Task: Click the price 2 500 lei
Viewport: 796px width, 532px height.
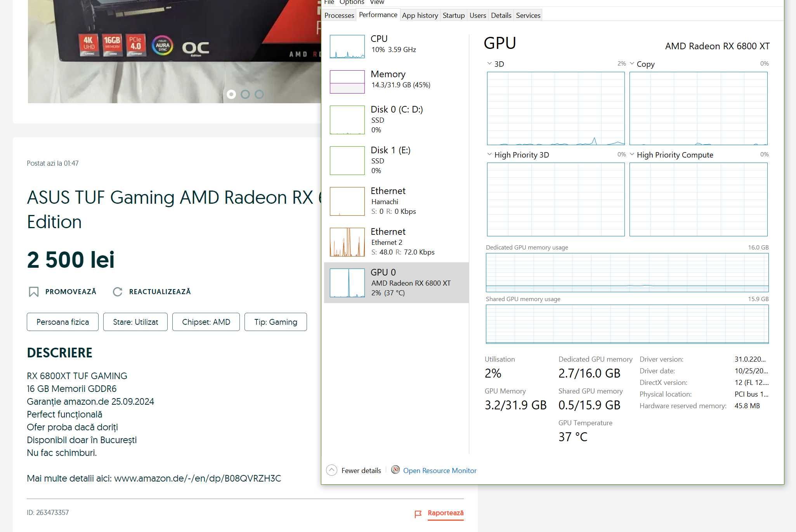Action: [x=71, y=259]
